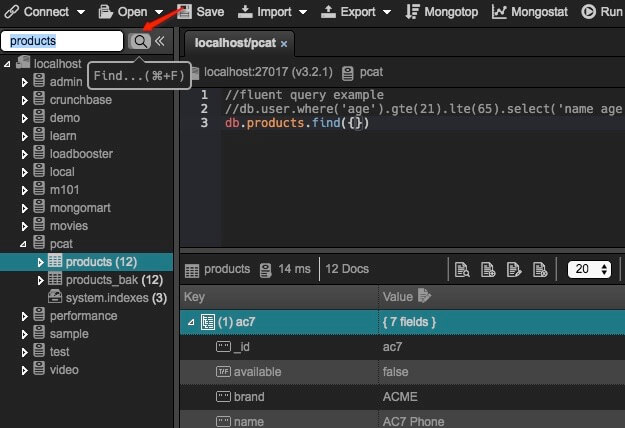625x428 pixels.
Task: Click the Export toolbar button
Action: [348, 12]
